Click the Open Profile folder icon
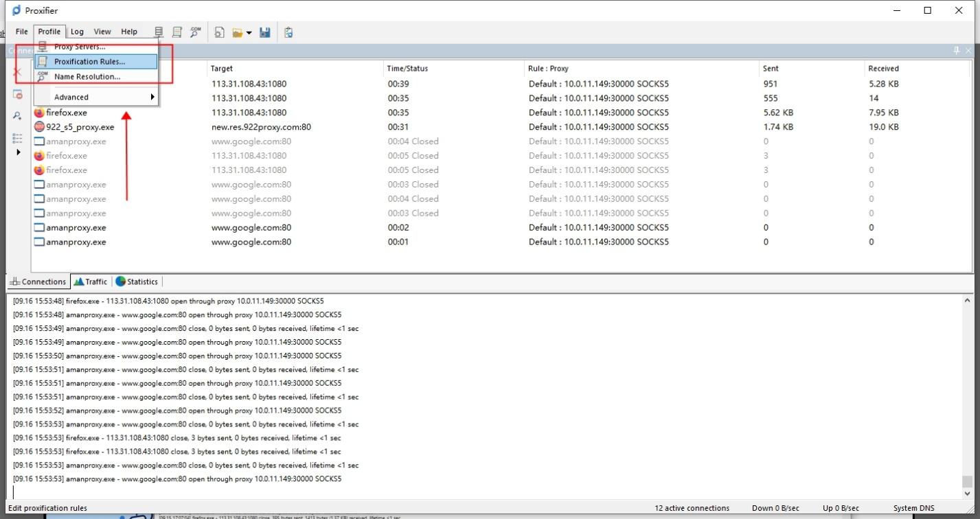Screen dimensions: 980x519 pyautogui.click(x=238, y=32)
